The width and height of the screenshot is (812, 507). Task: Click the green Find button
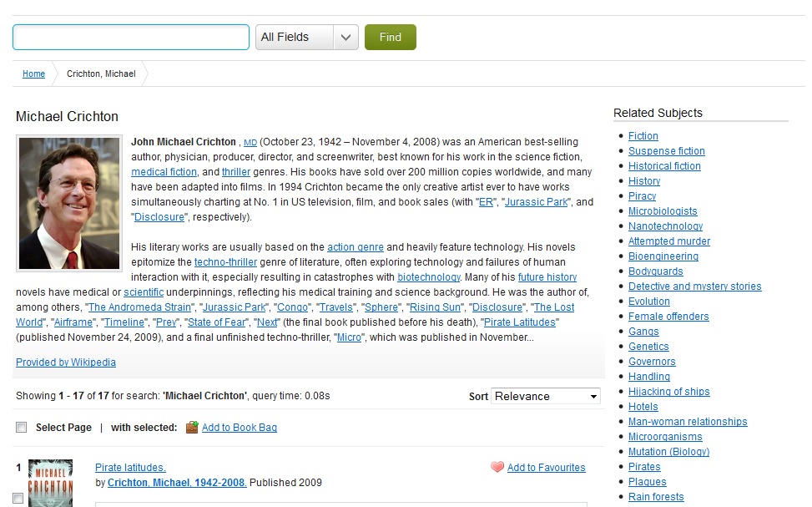pyautogui.click(x=391, y=38)
